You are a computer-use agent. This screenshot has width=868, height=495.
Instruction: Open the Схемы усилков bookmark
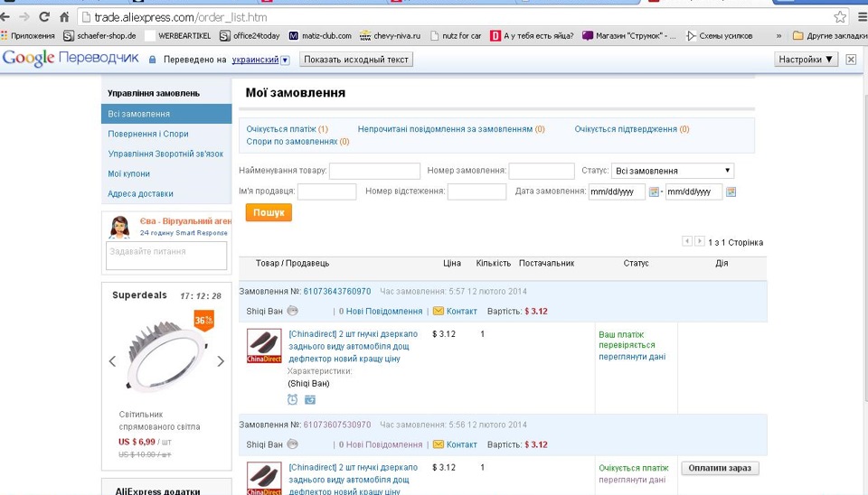point(719,35)
